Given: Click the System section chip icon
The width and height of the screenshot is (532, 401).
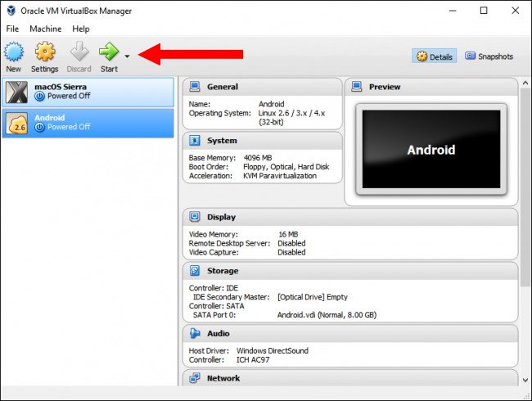Looking at the screenshot, I should pos(195,141).
